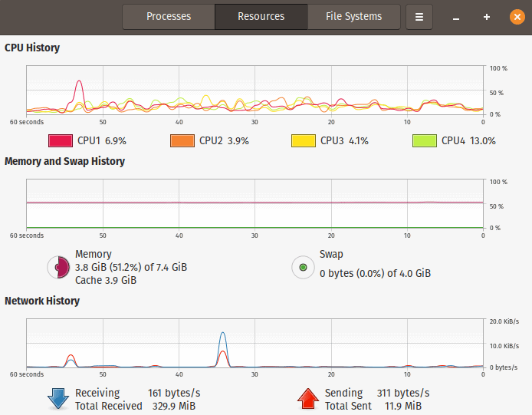This screenshot has width=532, height=415.
Task: Change the CPU1 red color swatch
Action: click(60, 140)
